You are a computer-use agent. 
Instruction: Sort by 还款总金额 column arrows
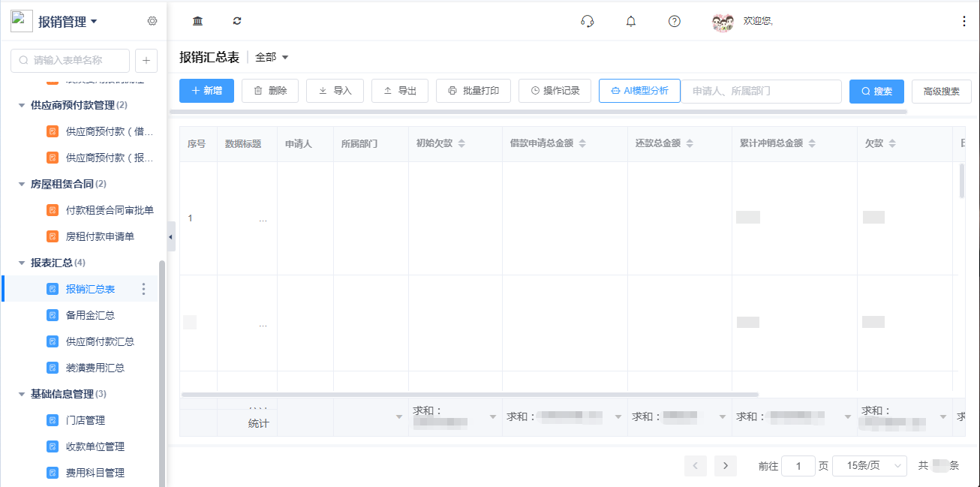pos(690,143)
